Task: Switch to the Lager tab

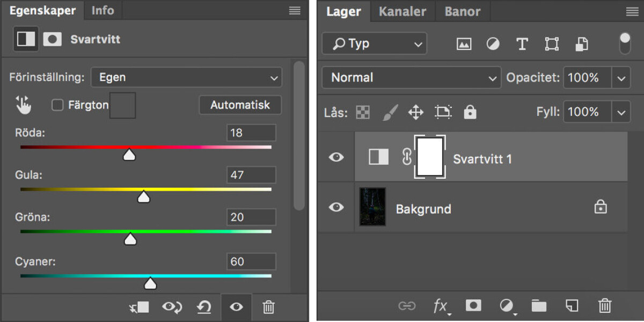Action: point(343,11)
